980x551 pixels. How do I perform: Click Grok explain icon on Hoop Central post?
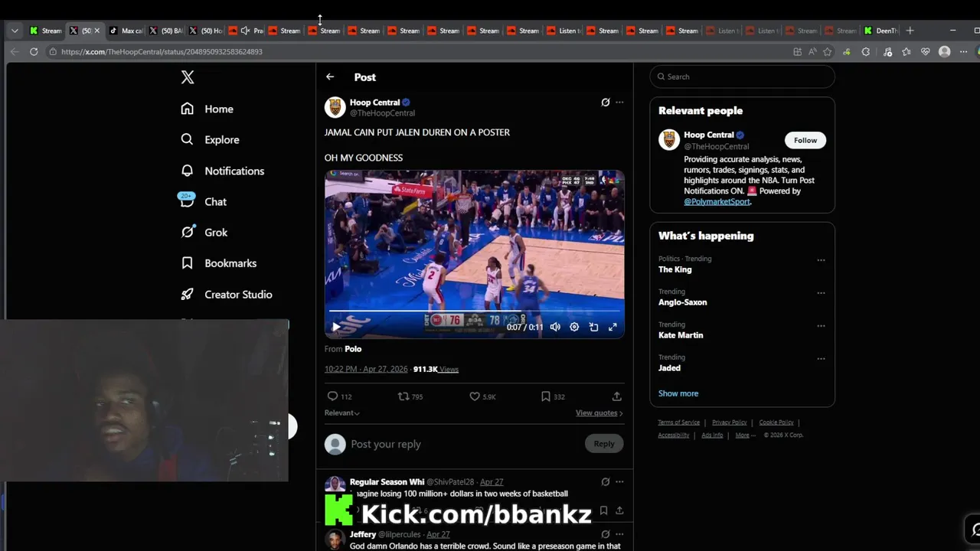tap(606, 102)
